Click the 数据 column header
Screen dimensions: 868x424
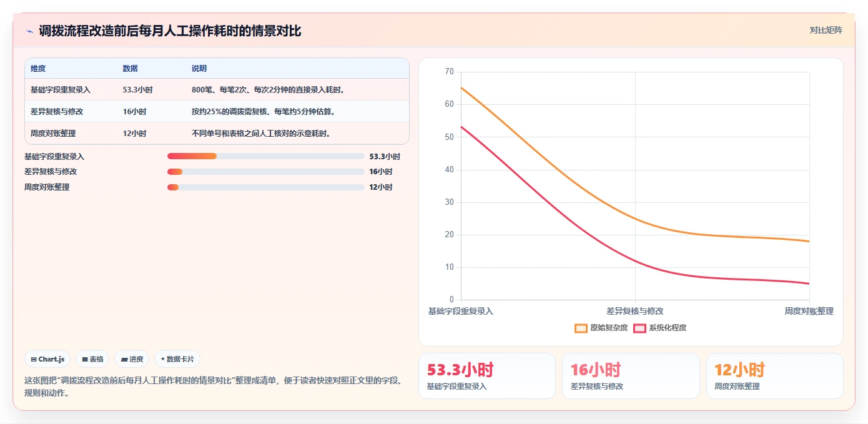click(x=131, y=69)
